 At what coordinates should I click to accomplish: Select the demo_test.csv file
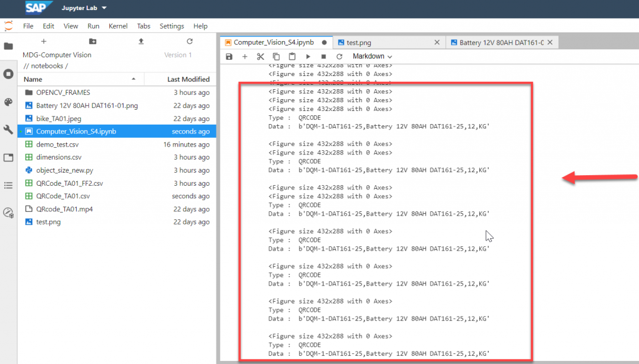click(117, 144)
